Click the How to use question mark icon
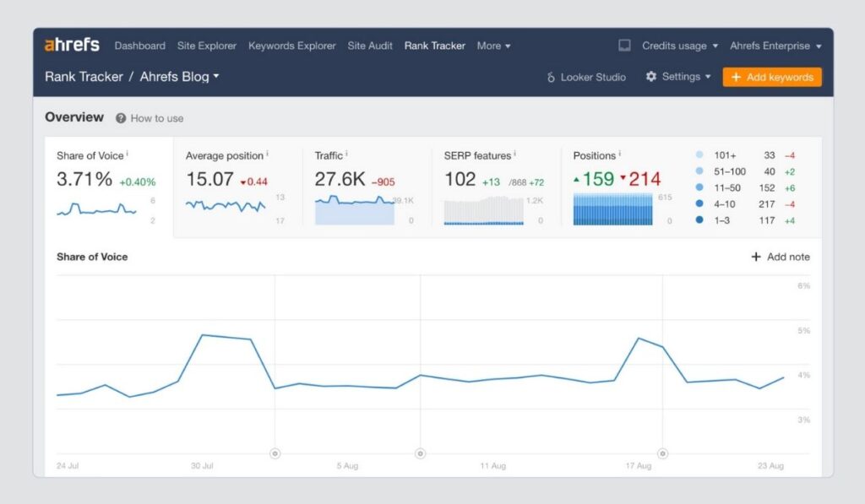Image resolution: width=865 pixels, height=504 pixels. (121, 118)
